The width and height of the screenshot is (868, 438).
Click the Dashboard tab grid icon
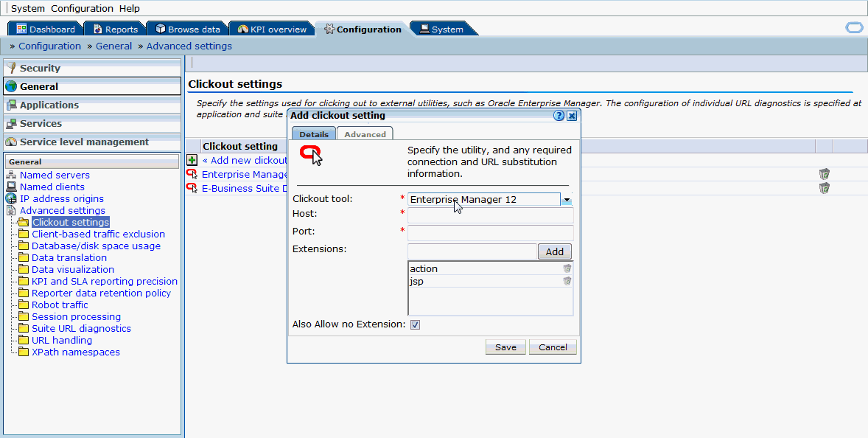tap(21, 29)
